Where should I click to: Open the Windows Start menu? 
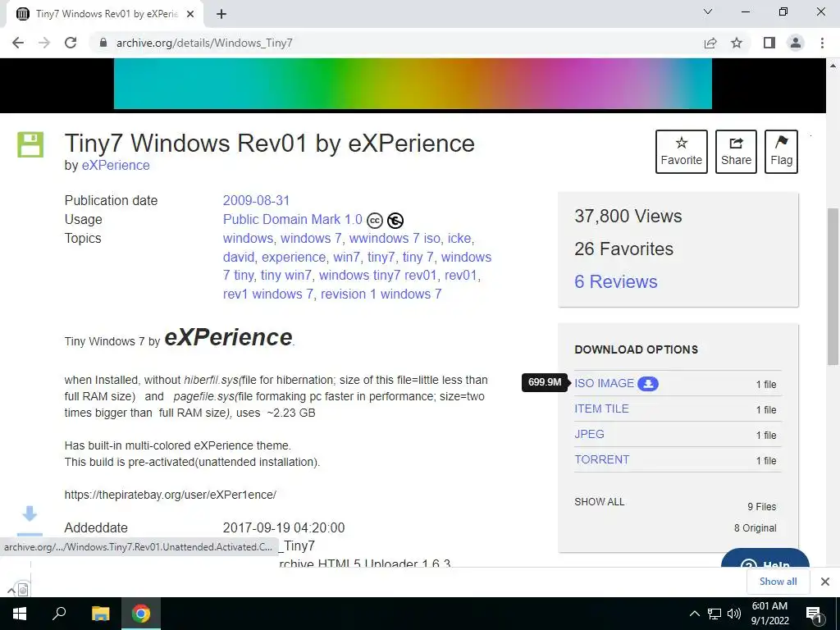click(20, 614)
